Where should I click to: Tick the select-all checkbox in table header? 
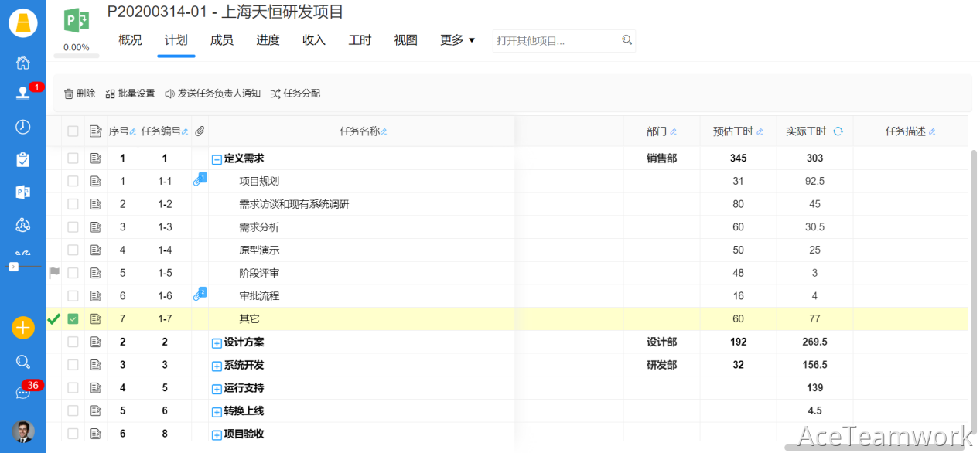73,131
